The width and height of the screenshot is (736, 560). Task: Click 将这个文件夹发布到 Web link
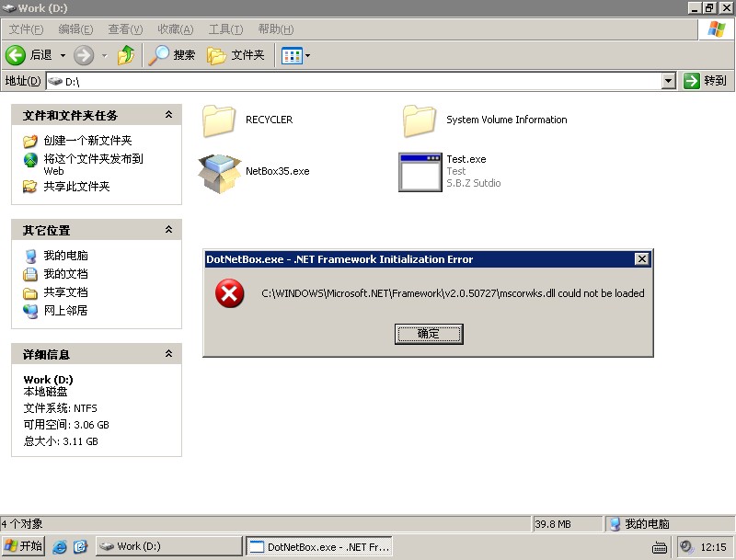[x=94, y=165]
